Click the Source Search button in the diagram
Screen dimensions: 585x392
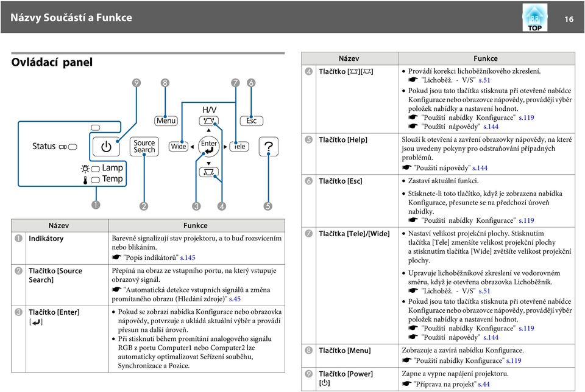tap(144, 147)
